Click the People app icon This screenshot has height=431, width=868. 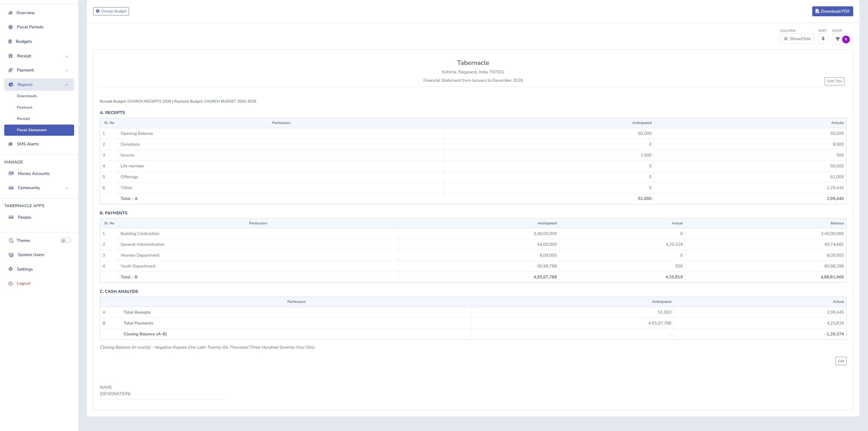tap(11, 217)
